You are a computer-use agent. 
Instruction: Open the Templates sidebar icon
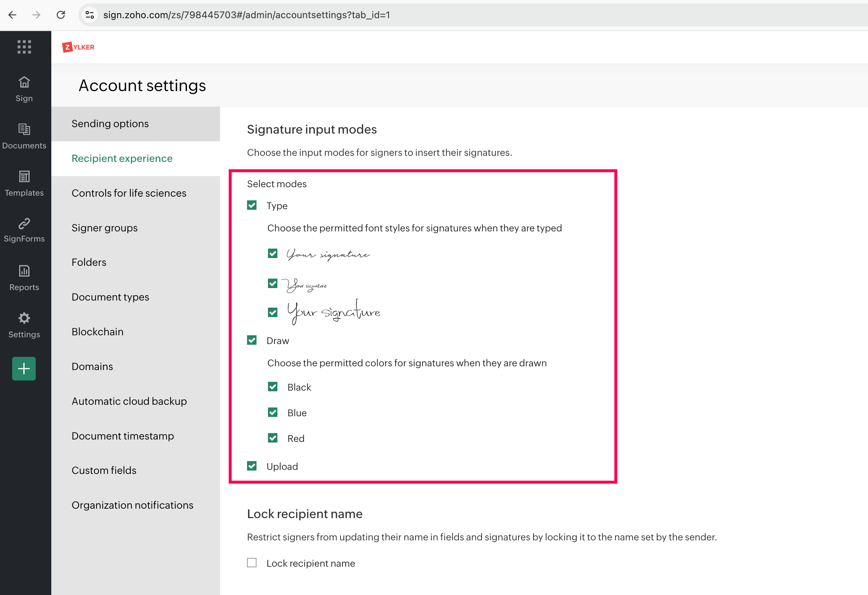(24, 176)
